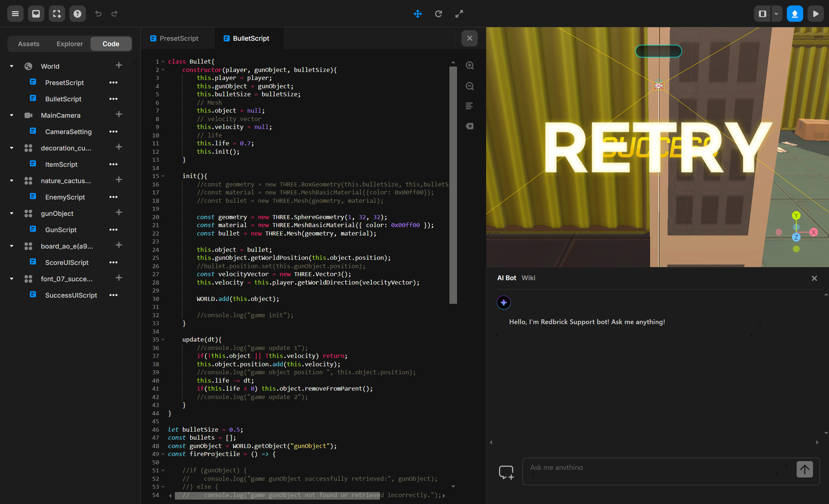Image resolution: width=829 pixels, height=504 pixels.
Task: Click the Play preview button
Action: 816,14
